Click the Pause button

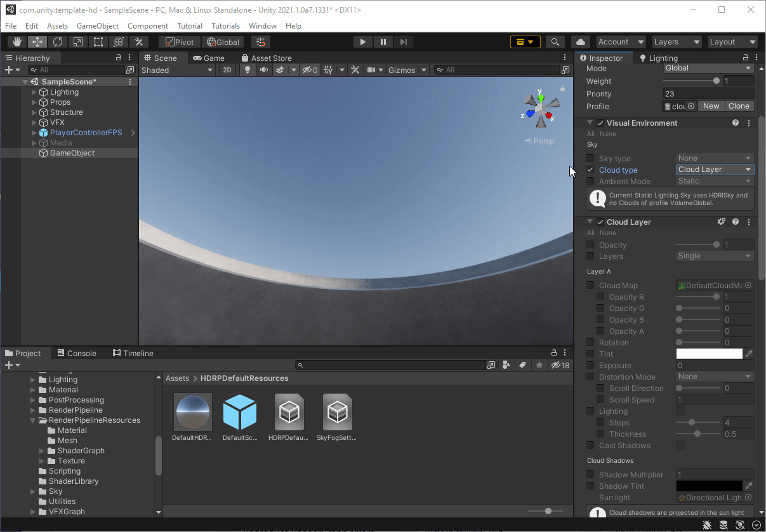click(x=383, y=42)
